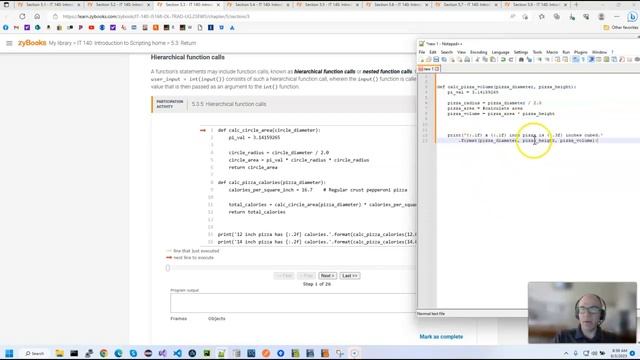Open Visual Studio Code from the taskbar
The image size is (640, 360).
(x=177, y=353)
